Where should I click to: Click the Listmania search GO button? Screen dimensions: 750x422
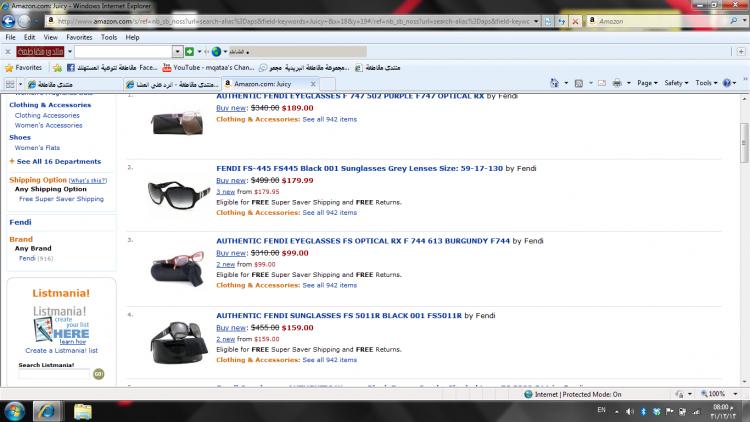click(x=98, y=374)
